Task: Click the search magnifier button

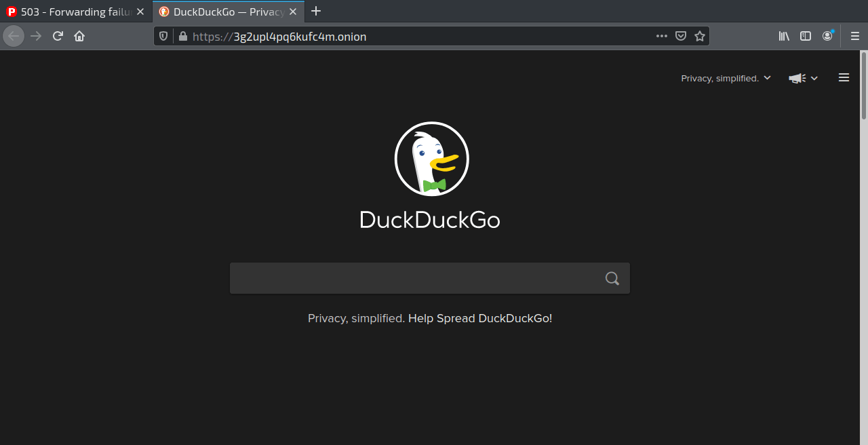Action: [612, 278]
